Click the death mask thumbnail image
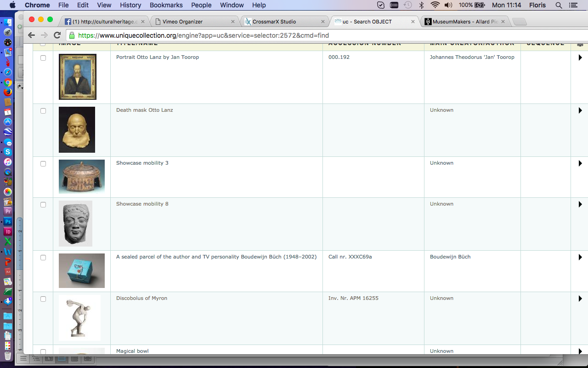Viewport: 588px width, 368px height. (x=77, y=130)
